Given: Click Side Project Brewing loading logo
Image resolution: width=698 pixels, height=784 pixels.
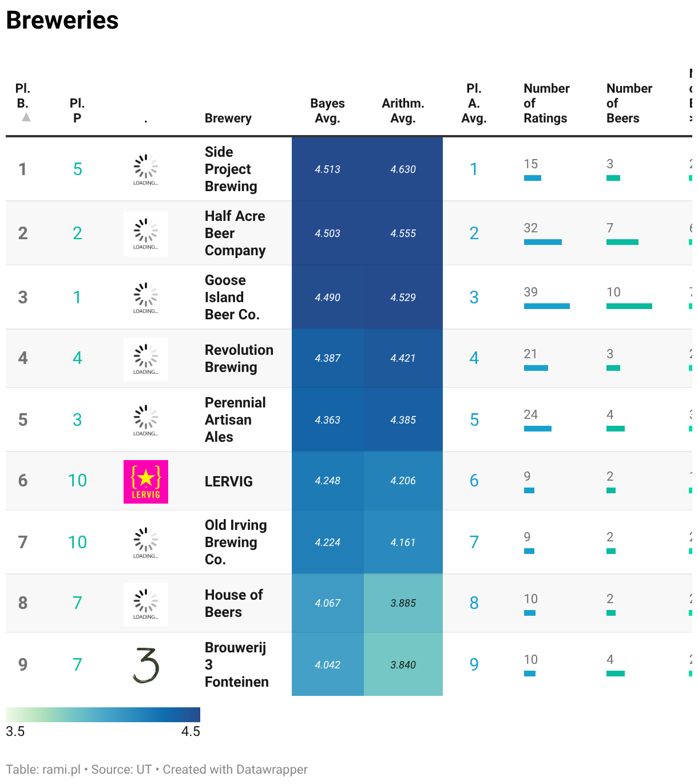Looking at the screenshot, I should (146, 169).
